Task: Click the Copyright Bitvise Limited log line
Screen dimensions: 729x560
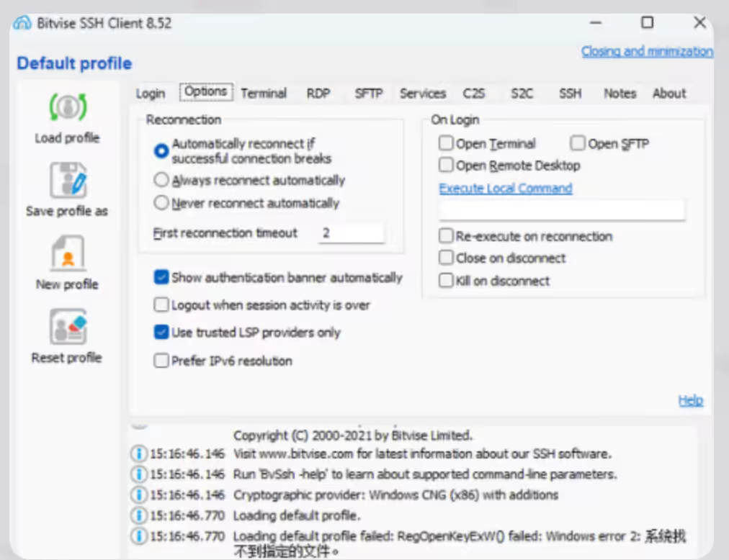Action: pos(353,435)
